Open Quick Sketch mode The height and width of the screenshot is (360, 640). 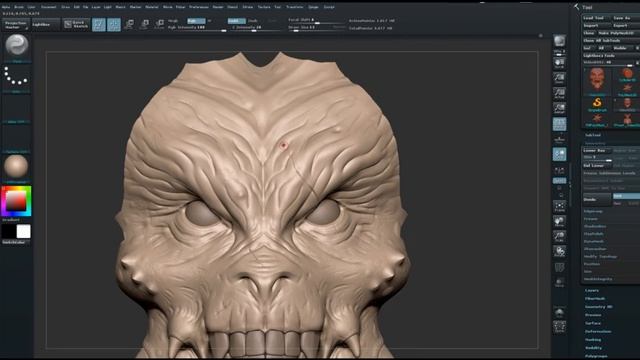(76, 24)
